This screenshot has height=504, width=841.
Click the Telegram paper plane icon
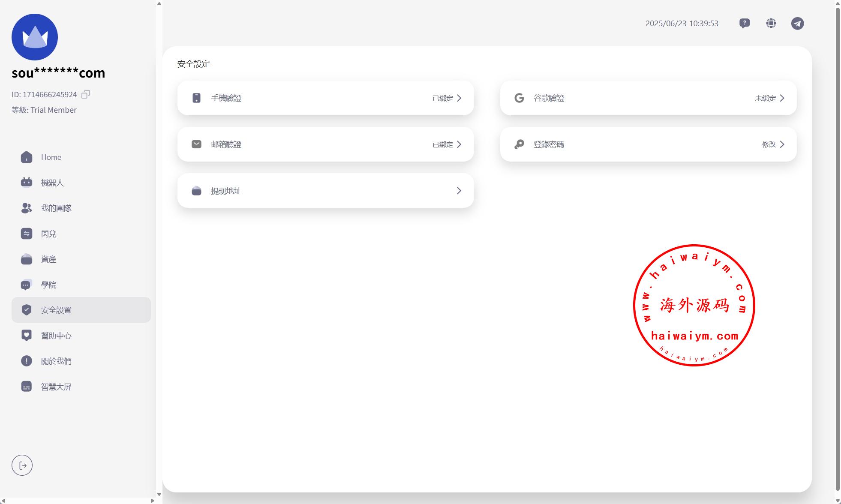[x=797, y=23]
